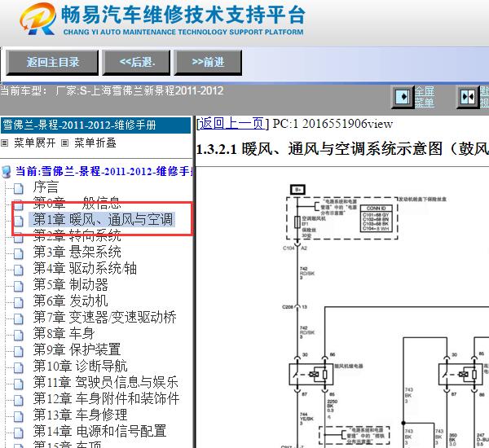Open the 序言 tree item
Image resolution: width=489 pixels, height=448 pixels.
coord(46,187)
